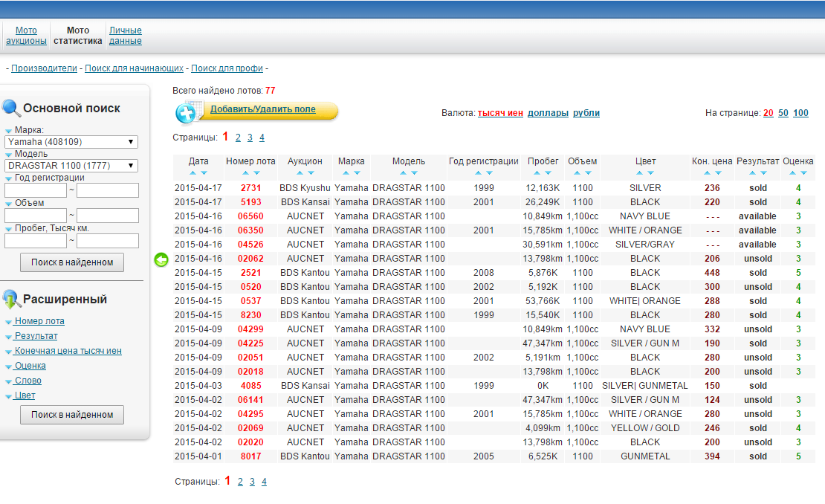Sort Объем column ascending in table header

point(577,173)
